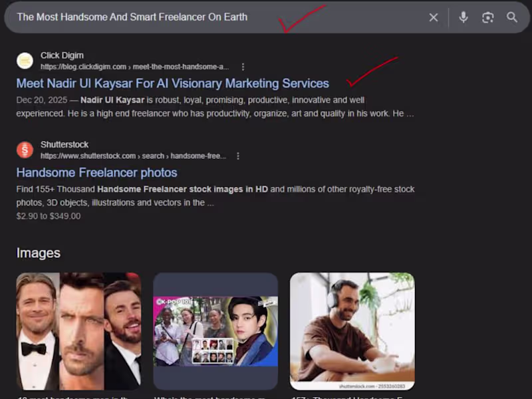Viewport: 532px width, 399px height.
Task: Click the blog.clickdigim.com URL breadcrumb
Action: click(135, 67)
